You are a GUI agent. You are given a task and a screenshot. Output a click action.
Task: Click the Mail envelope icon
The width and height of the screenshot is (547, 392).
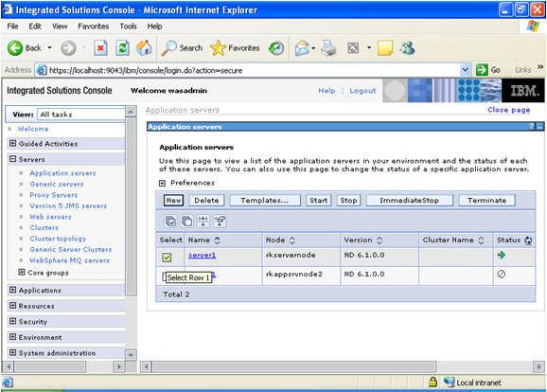[302, 48]
